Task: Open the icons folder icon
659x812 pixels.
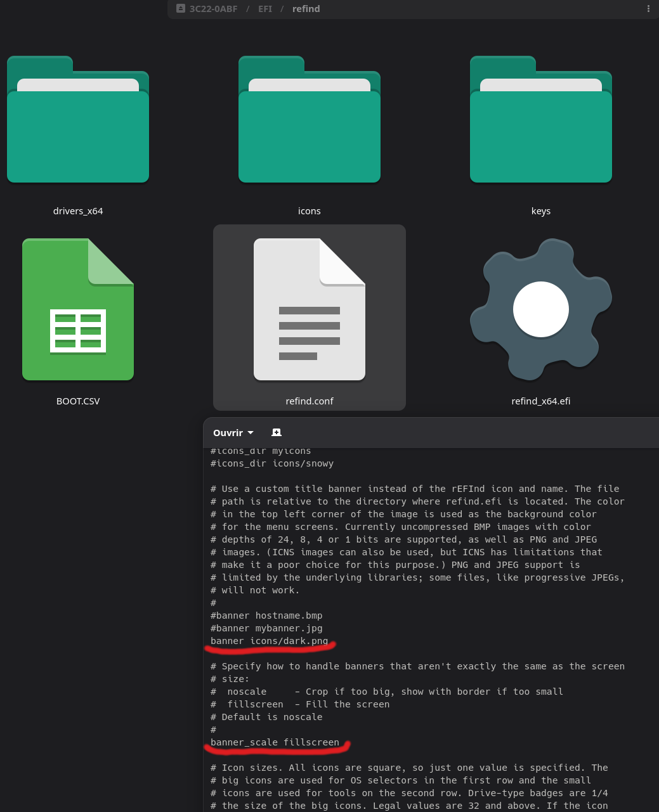Action: tap(310, 119)
